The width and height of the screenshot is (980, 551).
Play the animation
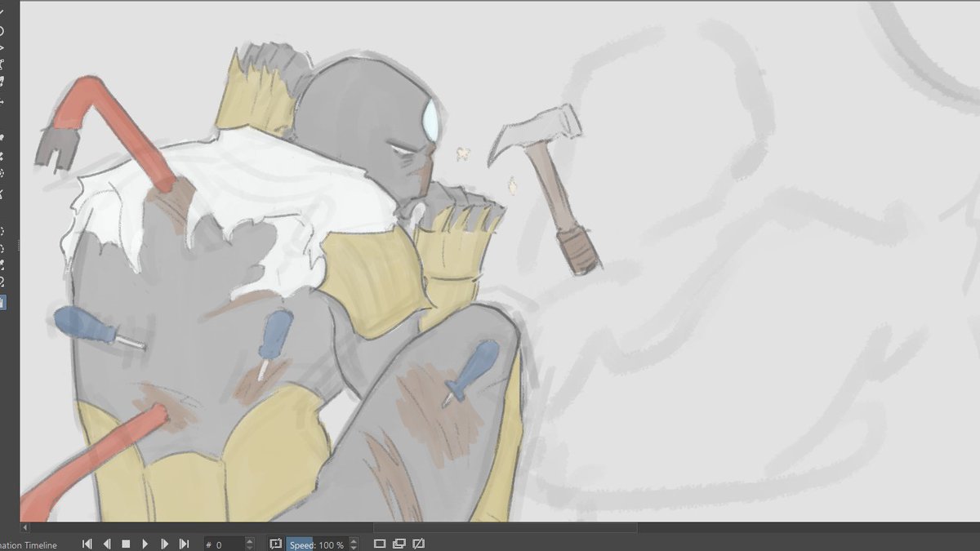(145, 544)
